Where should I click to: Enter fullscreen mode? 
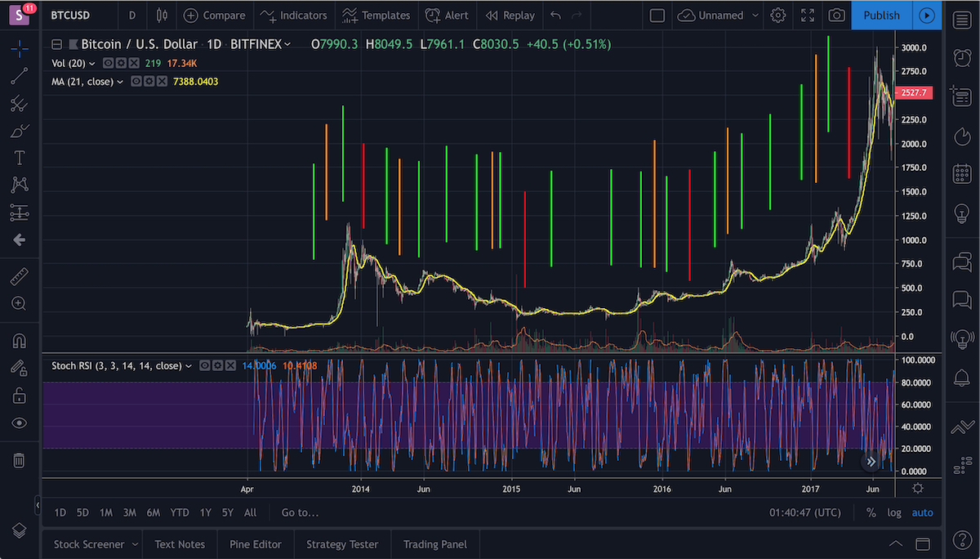[808, 16]
